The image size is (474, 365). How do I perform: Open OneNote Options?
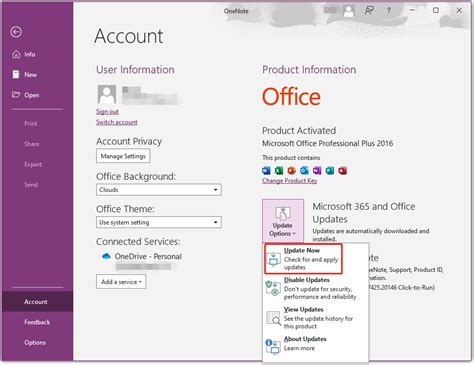35,342
